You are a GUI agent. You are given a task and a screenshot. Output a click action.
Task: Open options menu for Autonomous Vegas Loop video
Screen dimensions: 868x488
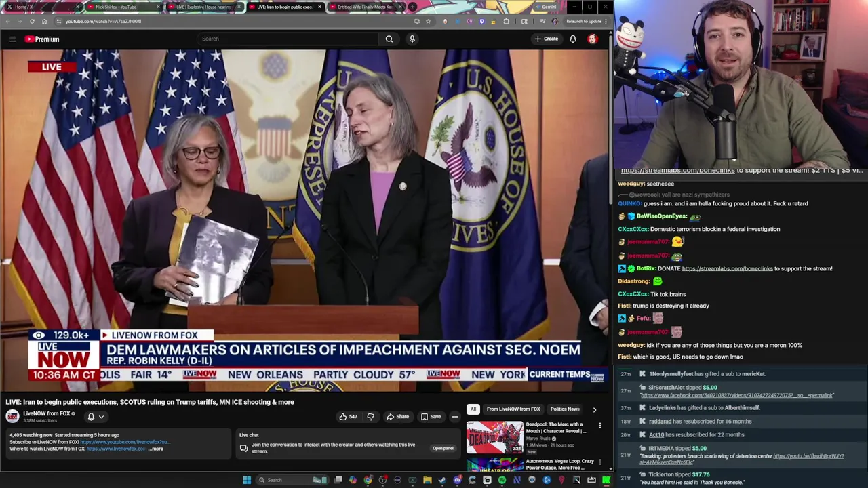pyautogui.click(x=599, y=462)
